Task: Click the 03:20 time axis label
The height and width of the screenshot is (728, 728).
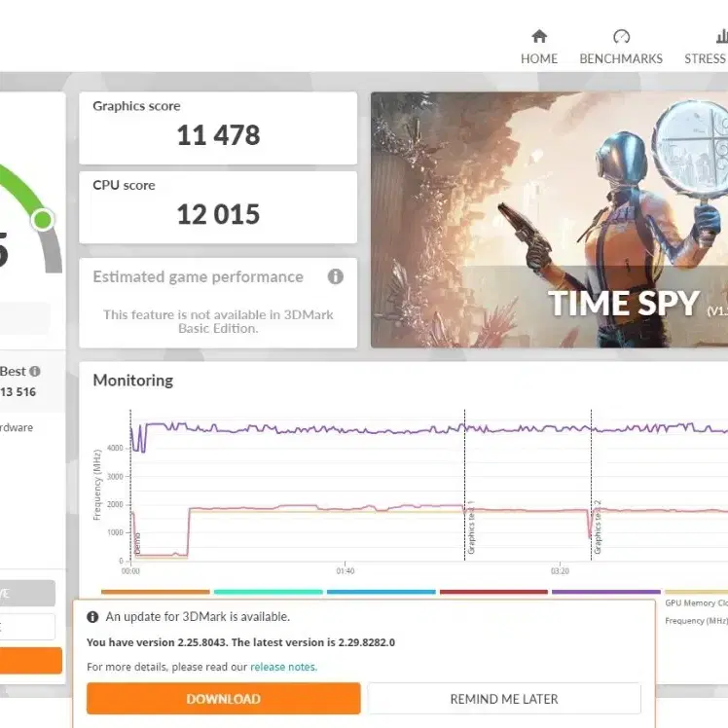Action: point(560,571)
